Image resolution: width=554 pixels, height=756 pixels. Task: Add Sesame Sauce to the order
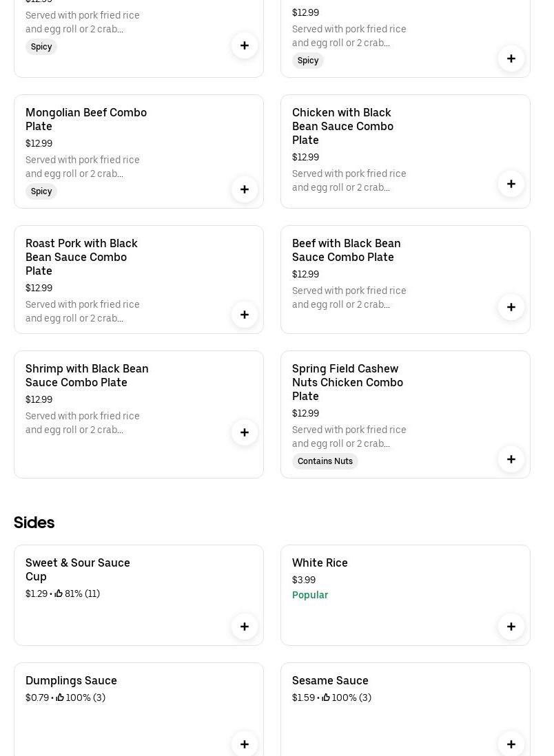(x=511, y=744)
